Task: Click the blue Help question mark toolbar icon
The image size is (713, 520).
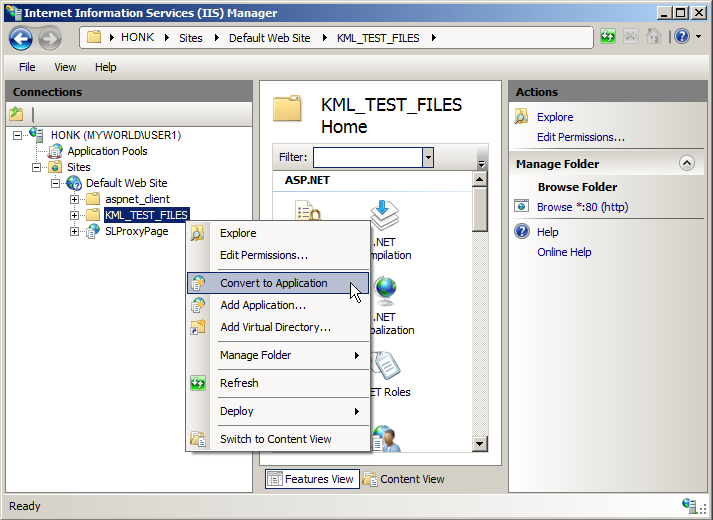Action: tap(682, 36)
